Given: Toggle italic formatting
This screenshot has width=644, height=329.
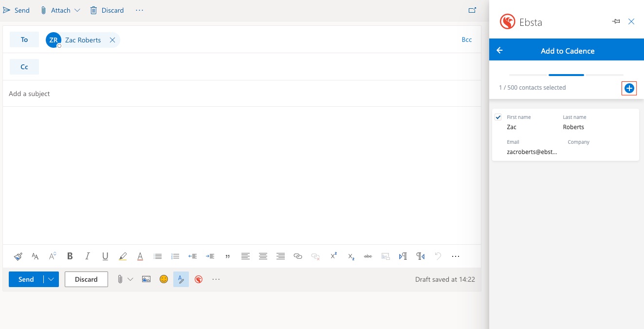Looking at the screenshot, I should [x=88, y=256].
